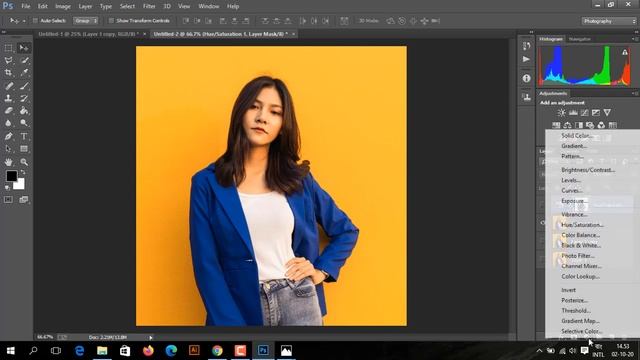Select the Eyedropper tool
The width and height of the screenshot is (640, 360).
[x=24, y=73]
